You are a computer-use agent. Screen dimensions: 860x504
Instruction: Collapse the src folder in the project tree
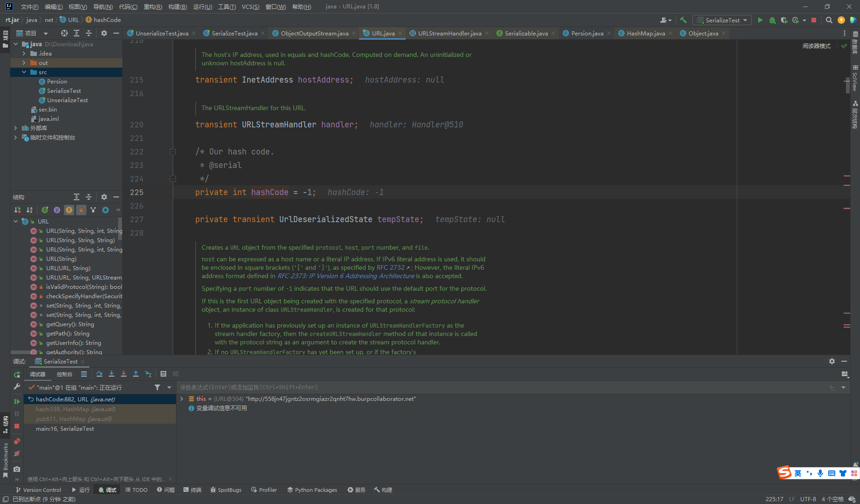click(24, 72)
